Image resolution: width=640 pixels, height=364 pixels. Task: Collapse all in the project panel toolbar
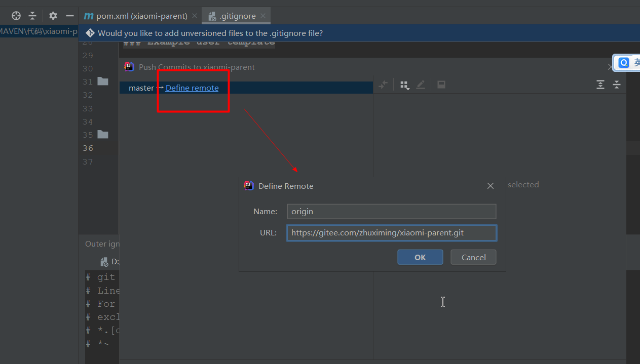click(x=32, y=16)
